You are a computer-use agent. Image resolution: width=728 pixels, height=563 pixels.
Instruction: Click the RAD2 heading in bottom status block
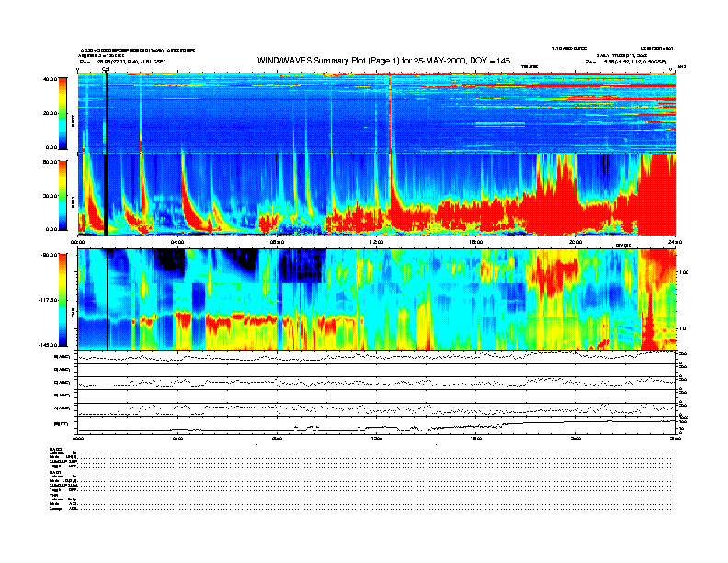point(55,449)
